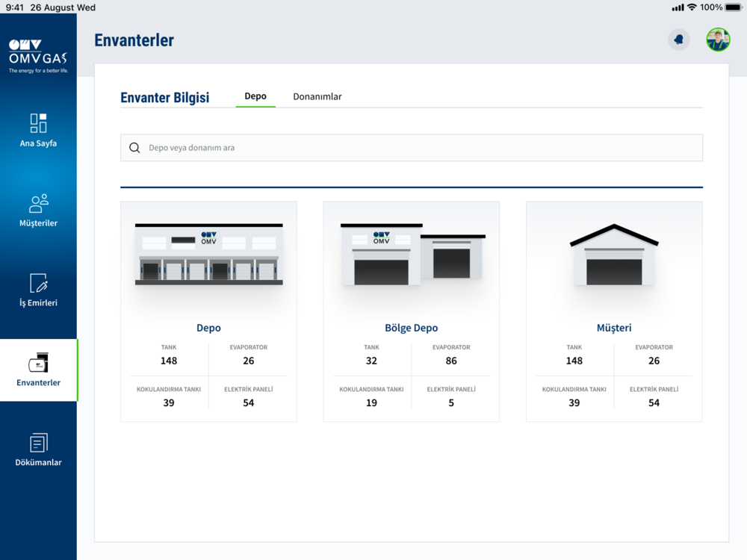Open the Müşteri garage image
The image size is (747, 560).
click(x=614, y=255)
